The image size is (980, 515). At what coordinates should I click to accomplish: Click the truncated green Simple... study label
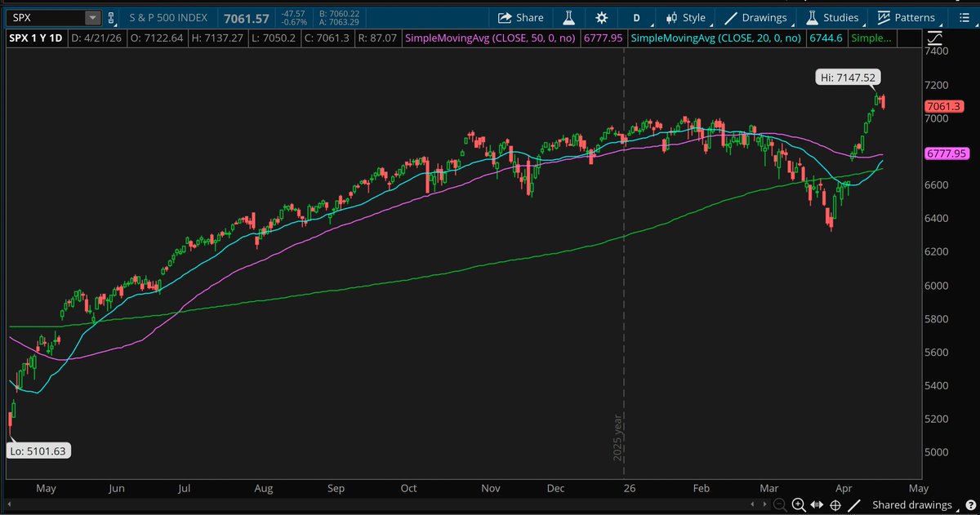point(871,38)
